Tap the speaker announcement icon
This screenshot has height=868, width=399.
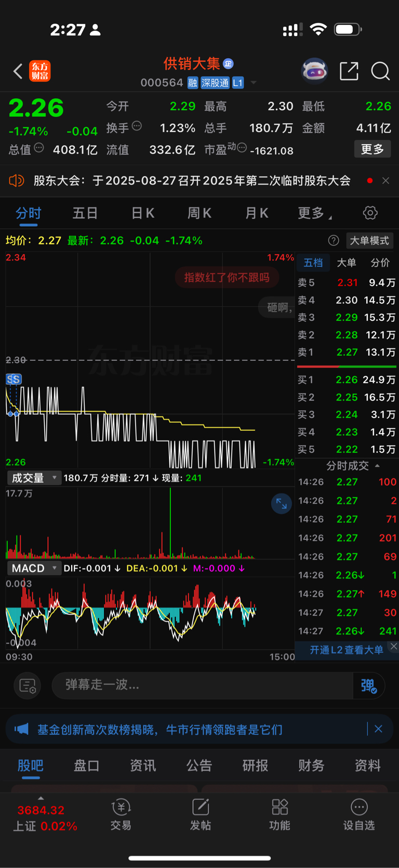[17, 180]
